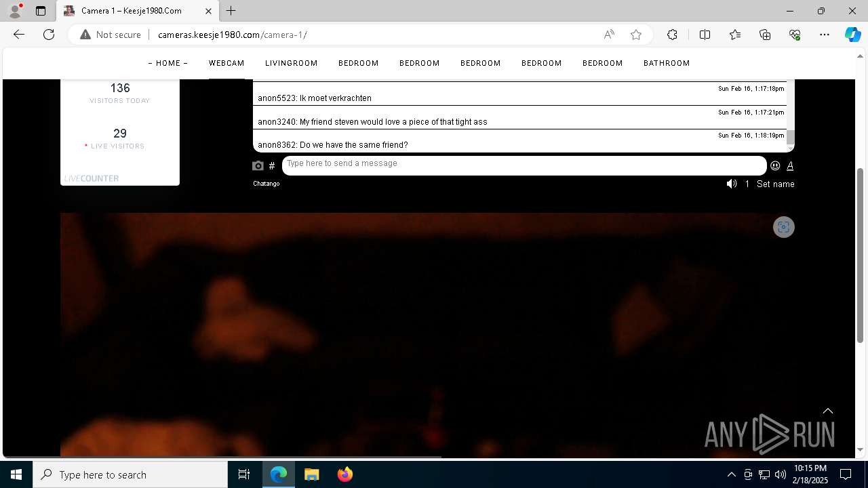Click the chat scrollbar thumb
Viewport: 868px width, 488px height.
coord(790,138)
